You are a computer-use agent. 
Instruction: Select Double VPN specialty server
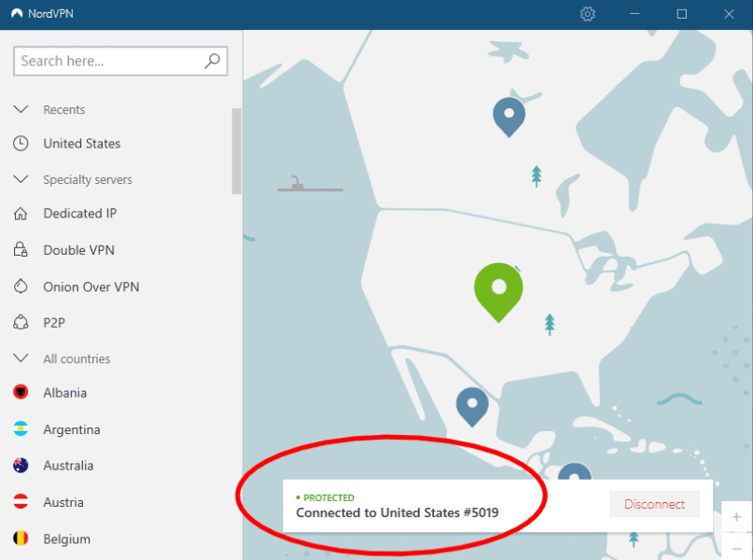(78, 250)
